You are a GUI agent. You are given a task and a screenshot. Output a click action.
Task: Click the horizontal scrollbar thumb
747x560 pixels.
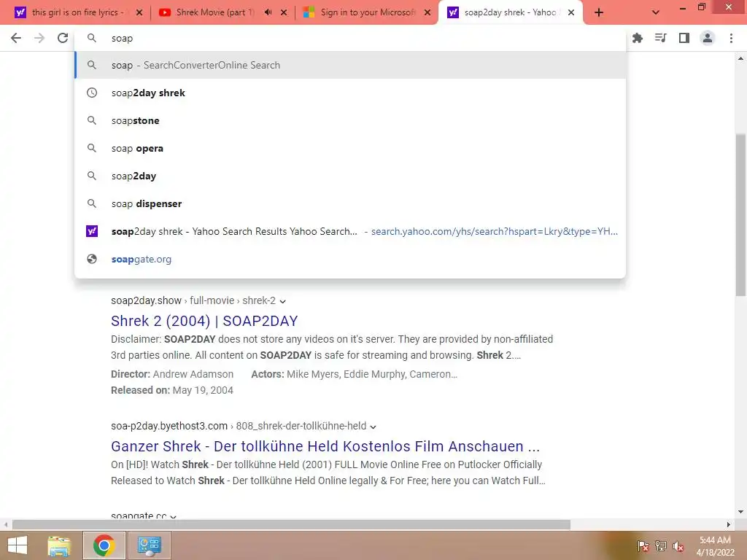(291, 525)
